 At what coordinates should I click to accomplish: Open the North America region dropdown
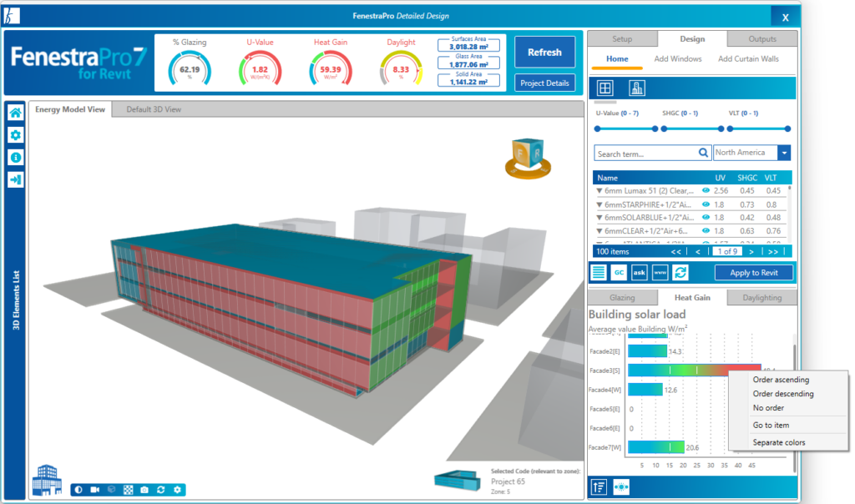[x=784, y=153]
